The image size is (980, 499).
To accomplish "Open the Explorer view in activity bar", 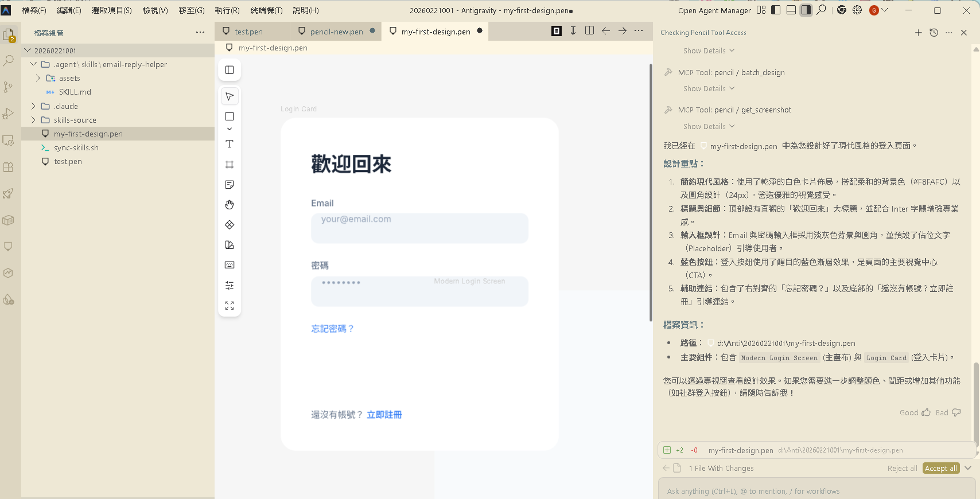I will pyautogui.click(x=9, y=35).
